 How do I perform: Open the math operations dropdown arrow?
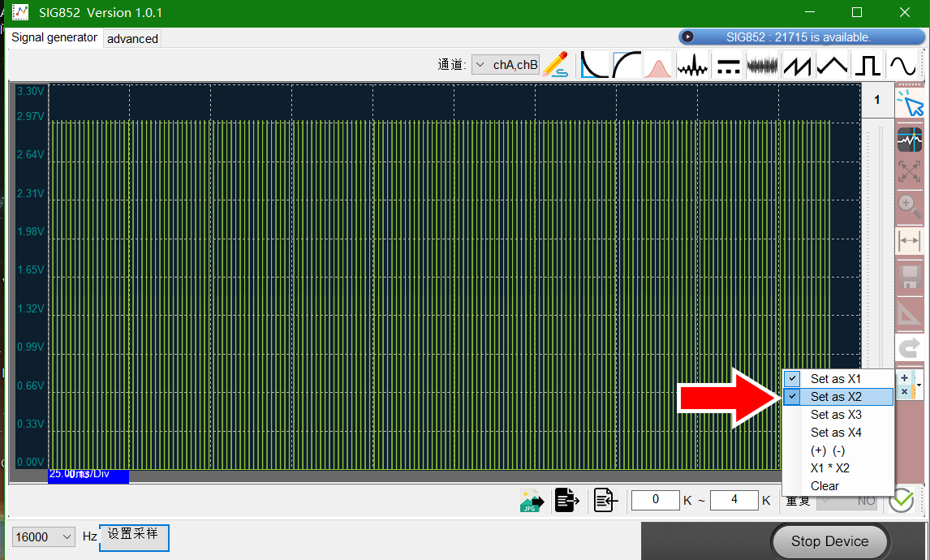tap(919, 385)
